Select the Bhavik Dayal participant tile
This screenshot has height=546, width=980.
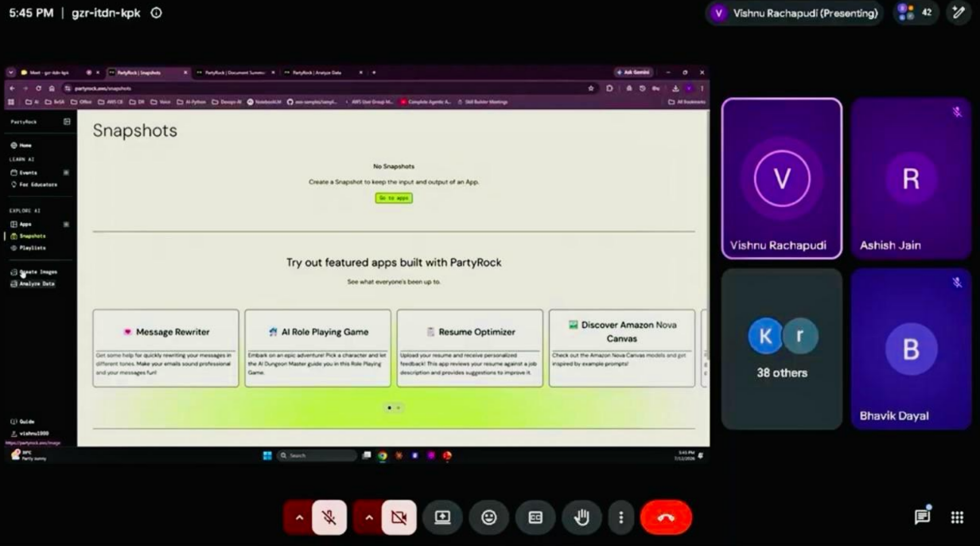coord(911,349)
